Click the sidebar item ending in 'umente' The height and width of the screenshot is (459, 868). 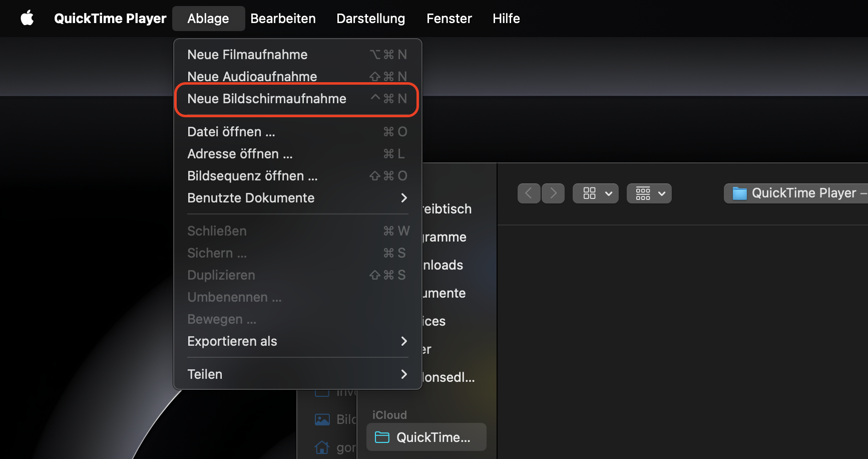pos(444,293)
